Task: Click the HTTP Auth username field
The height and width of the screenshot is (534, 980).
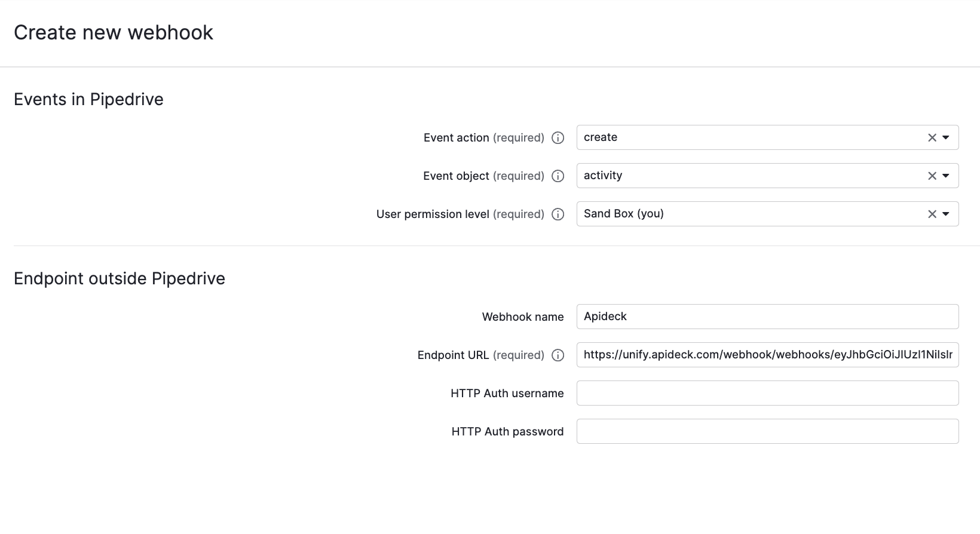Action: click(x=767, y=393)
